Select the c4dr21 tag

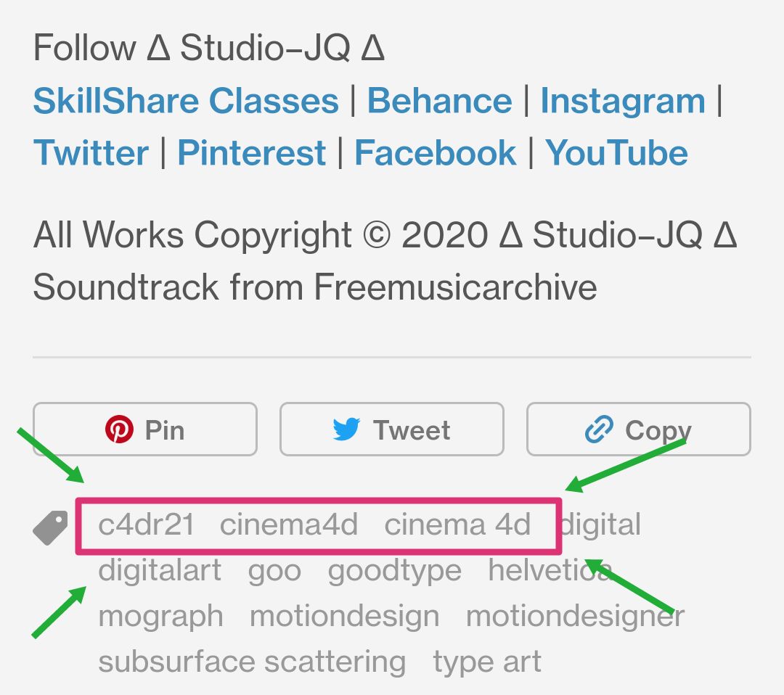tap(146, 525)
